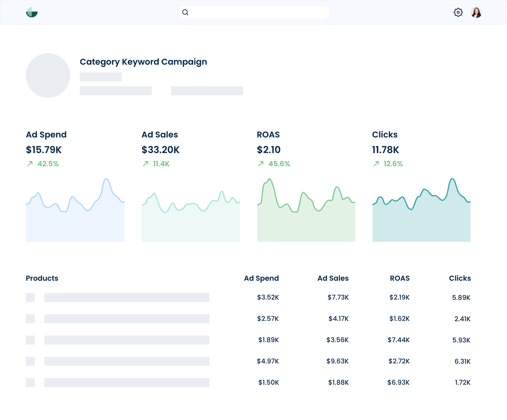Select the first product row thumbnail
Viewport: 507px width, 420px height.
point(30,298)
